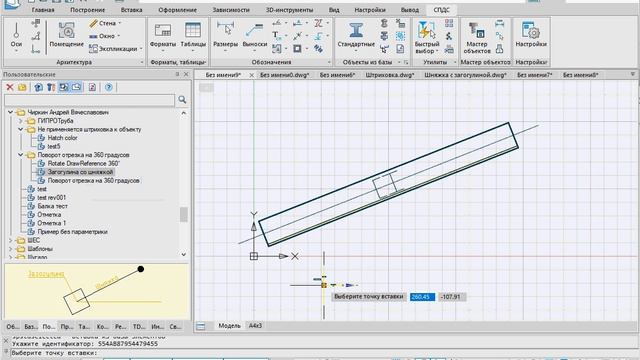This screenshot has height=360, width=640.
Task: Open document tabs list dropdown arrow
Action: coord(633,74)
